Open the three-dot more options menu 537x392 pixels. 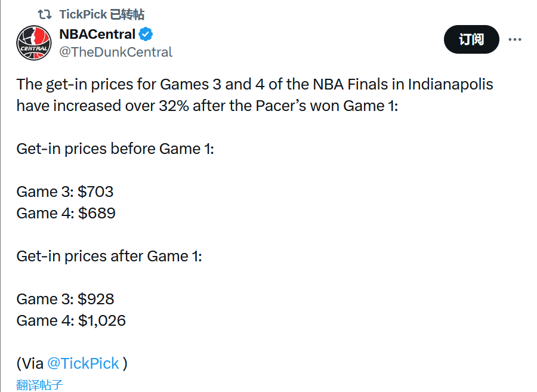pos(515,40)
